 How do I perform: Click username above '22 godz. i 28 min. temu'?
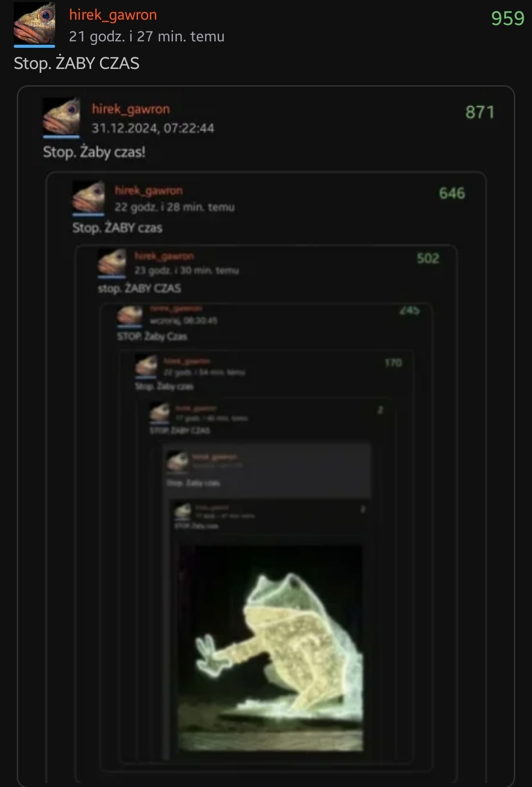[x=149, y=191]
